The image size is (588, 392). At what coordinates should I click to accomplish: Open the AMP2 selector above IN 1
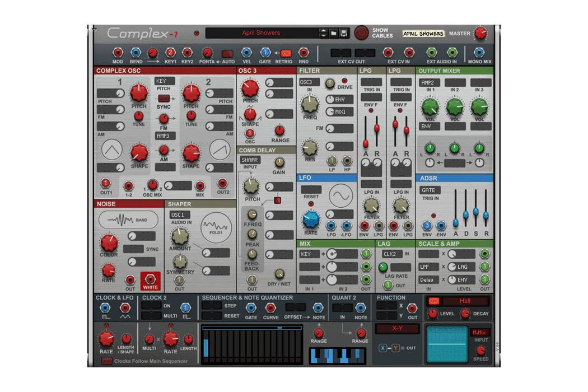[430, 82]
